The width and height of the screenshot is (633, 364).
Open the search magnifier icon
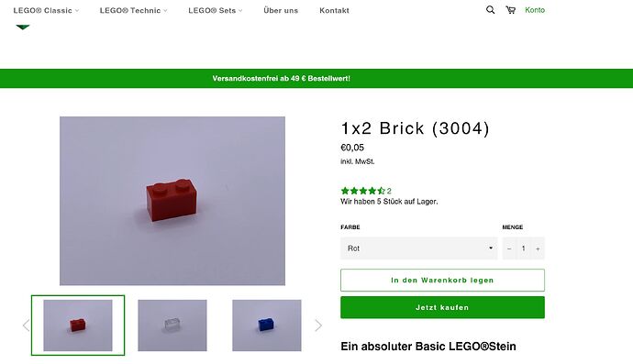click(490, 10)
